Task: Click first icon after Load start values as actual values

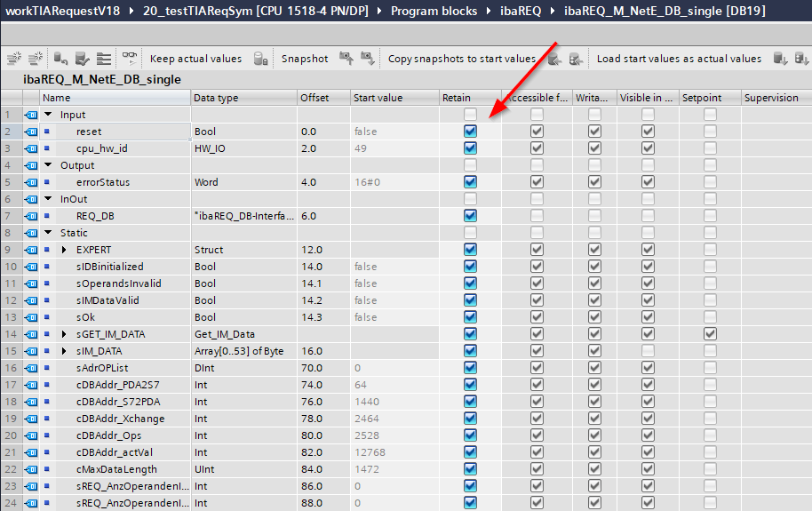Action: [779, 59]
